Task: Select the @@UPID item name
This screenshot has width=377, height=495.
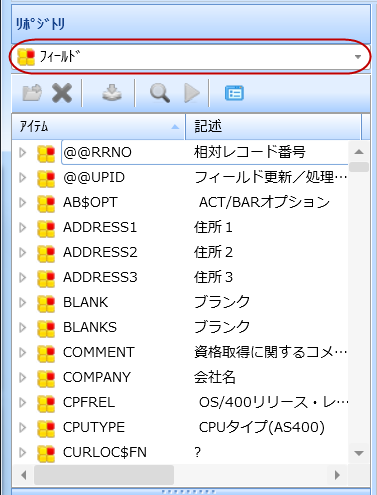Action: (x=94, y=177)
